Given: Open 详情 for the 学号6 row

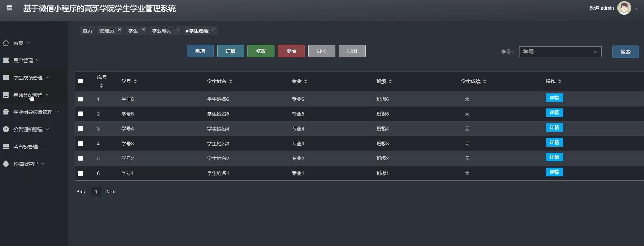Looking at the screenshot, I should (x=554, y=98).
